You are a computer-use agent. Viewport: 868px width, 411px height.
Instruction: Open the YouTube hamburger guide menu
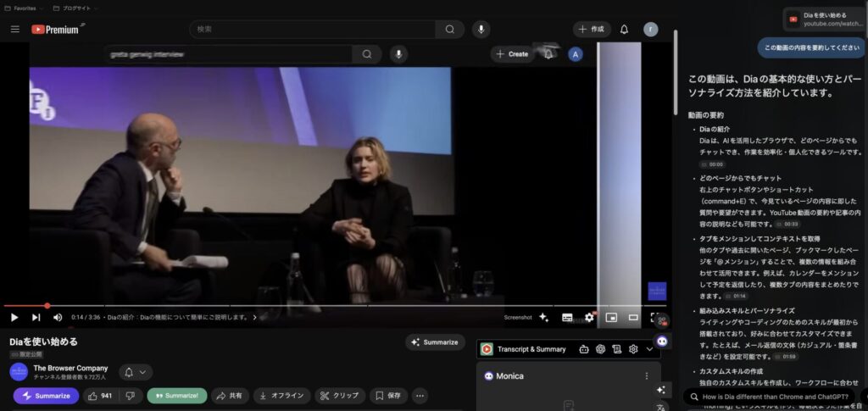[x=15, y=30]
